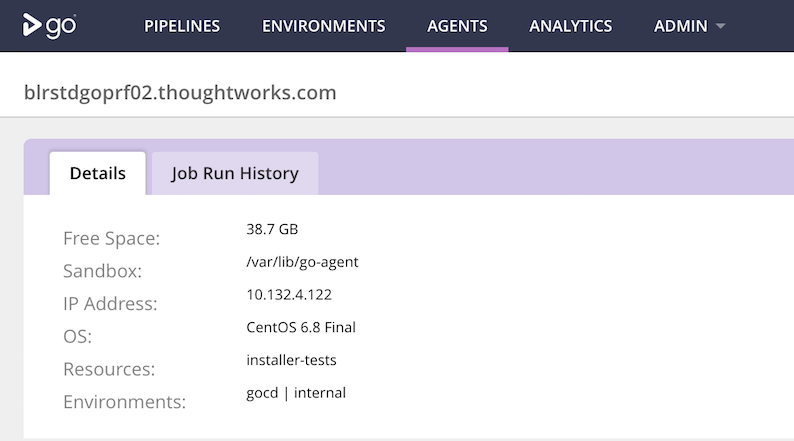Click the Environments field label
Screen dimensions: 794x441
pos(125,402)
